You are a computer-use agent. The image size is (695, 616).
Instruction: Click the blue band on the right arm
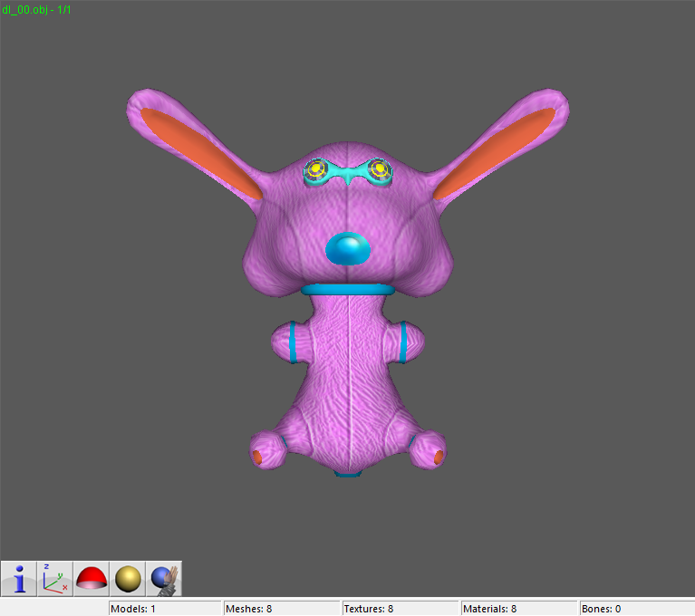click(x=402, y=344)
